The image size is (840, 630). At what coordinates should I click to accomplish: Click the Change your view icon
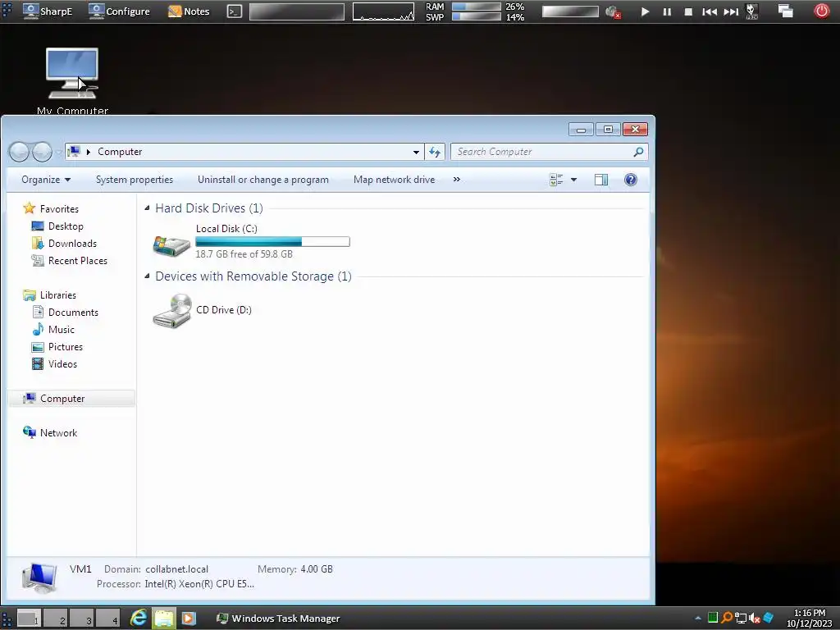(556, 180)
